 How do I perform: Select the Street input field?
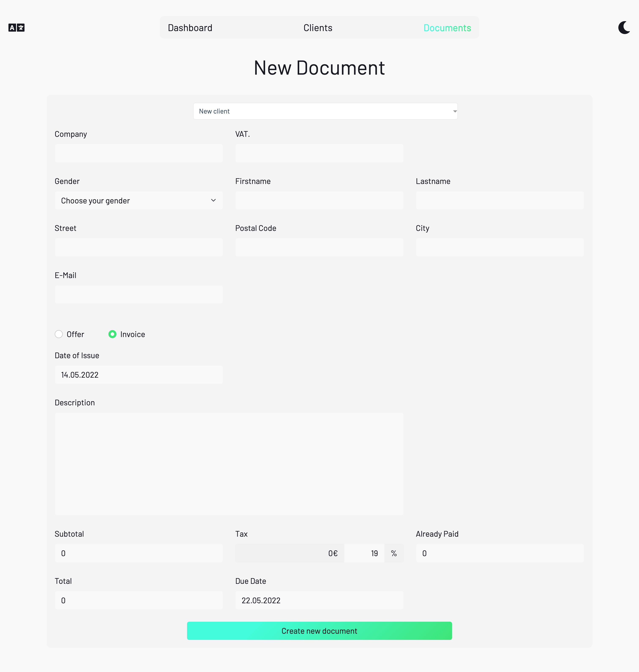139,247
